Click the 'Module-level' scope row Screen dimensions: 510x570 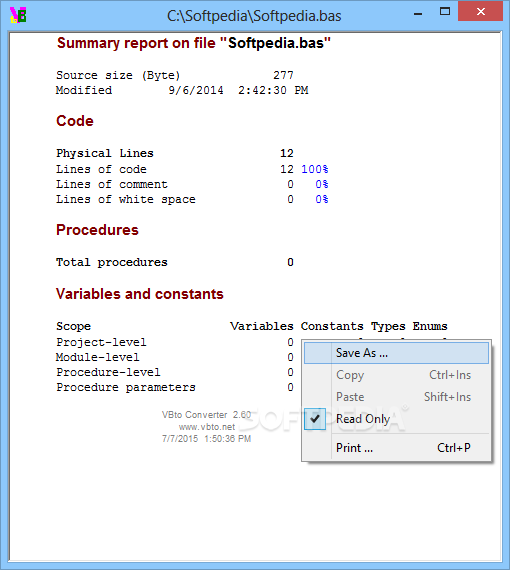click(97, 357)
